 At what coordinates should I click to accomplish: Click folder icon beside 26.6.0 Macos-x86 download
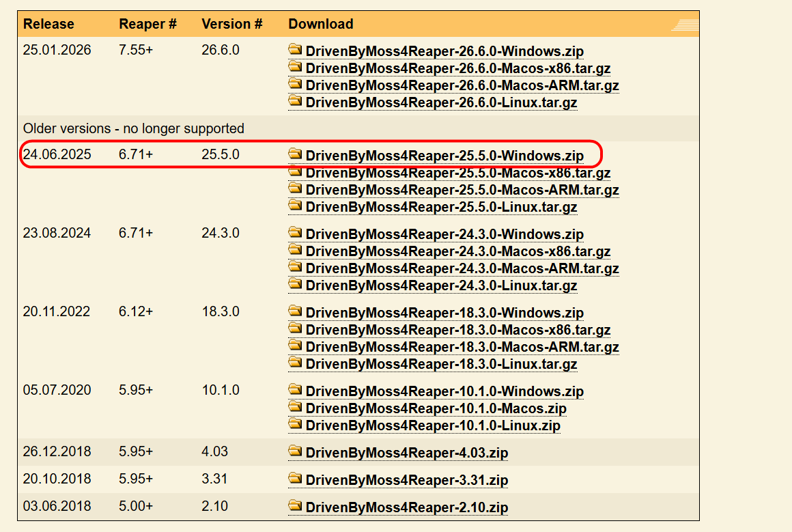tap(295, 67)
